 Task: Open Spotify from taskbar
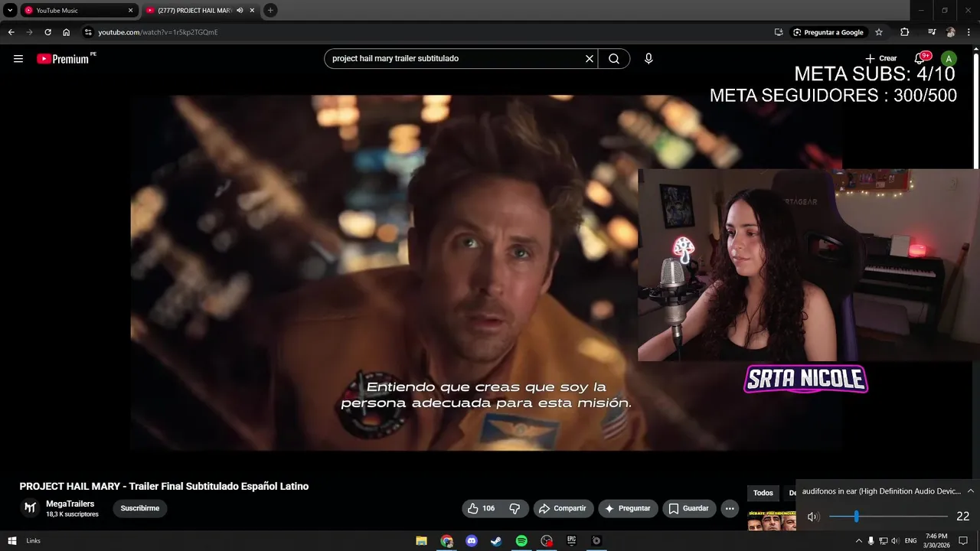click(521, 541)
